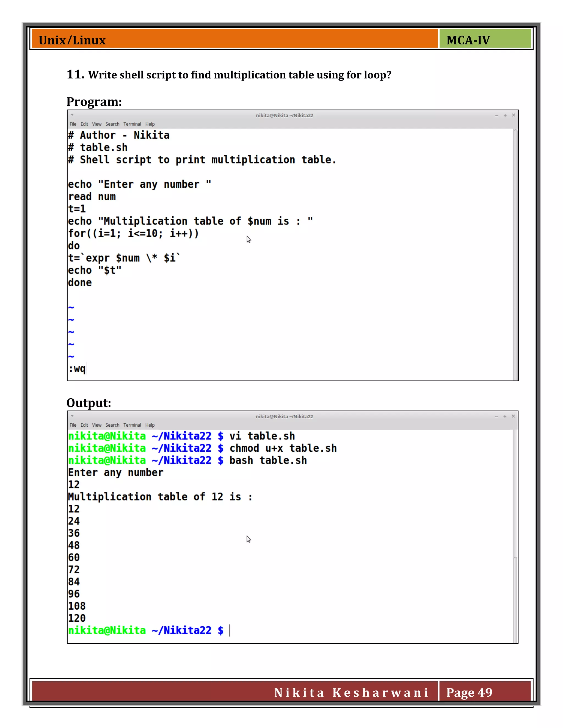Open window menu arrow in Program terminal titlebar
The image size is (563, 728).
coord(72,115)
